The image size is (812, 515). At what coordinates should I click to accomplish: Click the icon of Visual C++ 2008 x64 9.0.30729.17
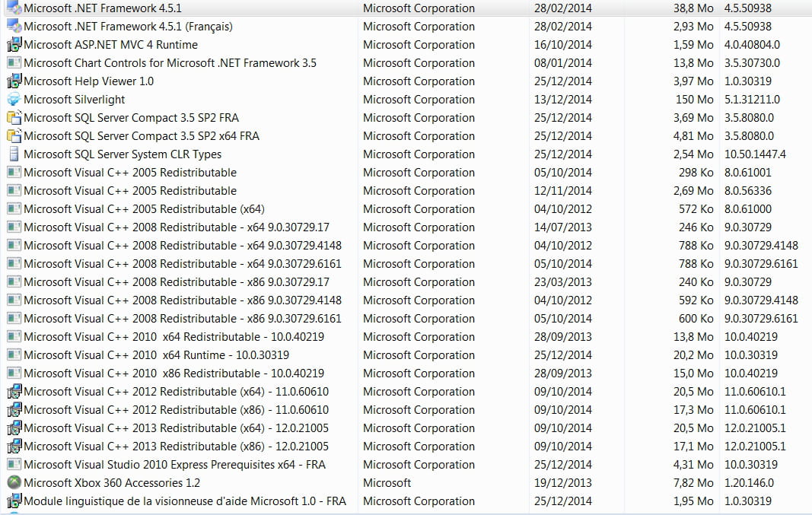coord(14,227)
